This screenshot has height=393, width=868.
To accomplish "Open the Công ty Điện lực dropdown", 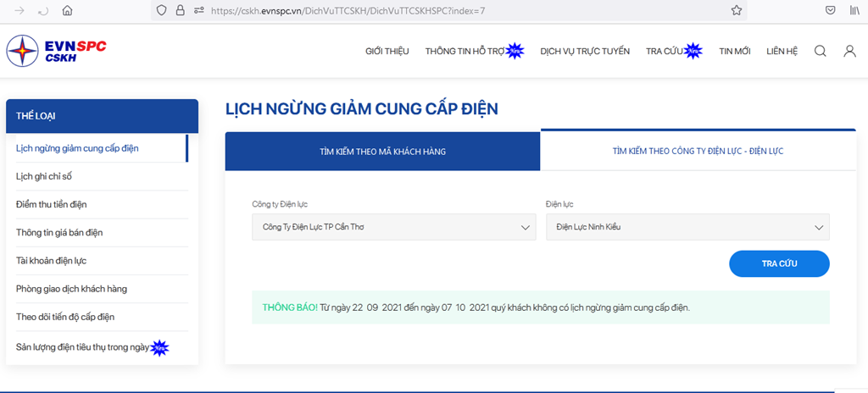I will click(x=393, y=227).
